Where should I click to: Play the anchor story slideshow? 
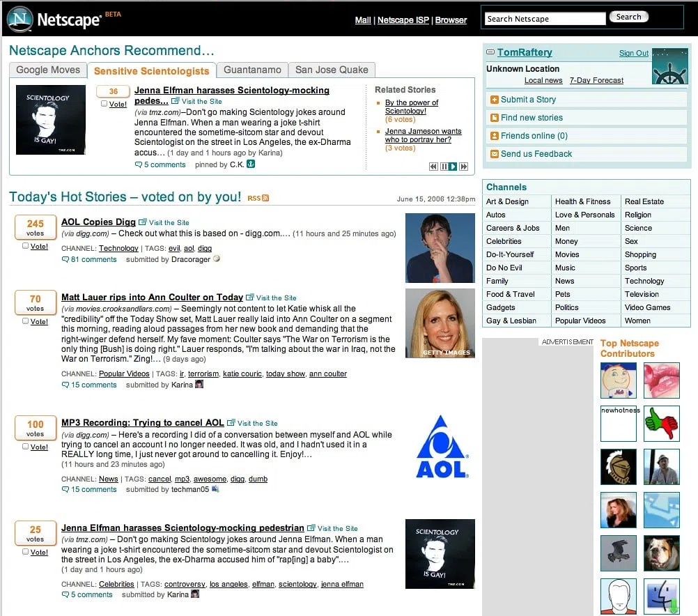coord(453,167)
